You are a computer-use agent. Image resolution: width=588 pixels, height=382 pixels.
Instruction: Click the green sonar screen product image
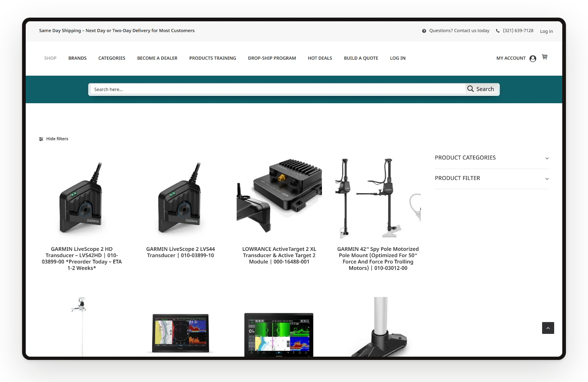[x=279, y=335]
